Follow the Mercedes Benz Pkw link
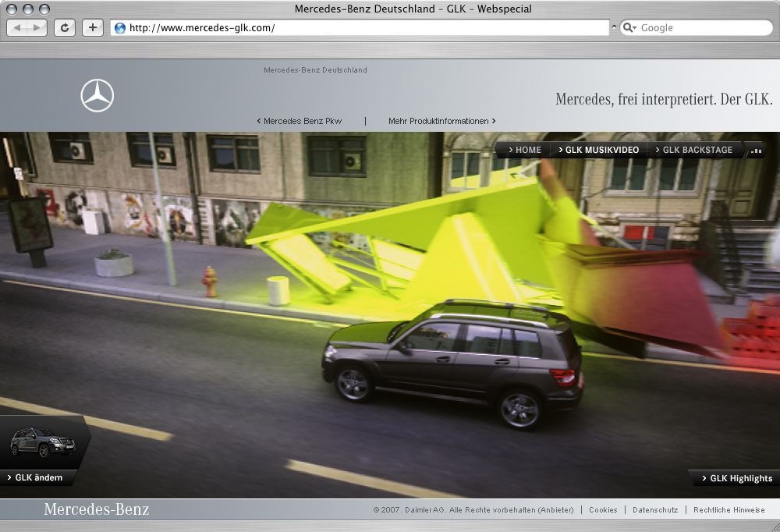 pyautogui.click(x=300, y=121)
